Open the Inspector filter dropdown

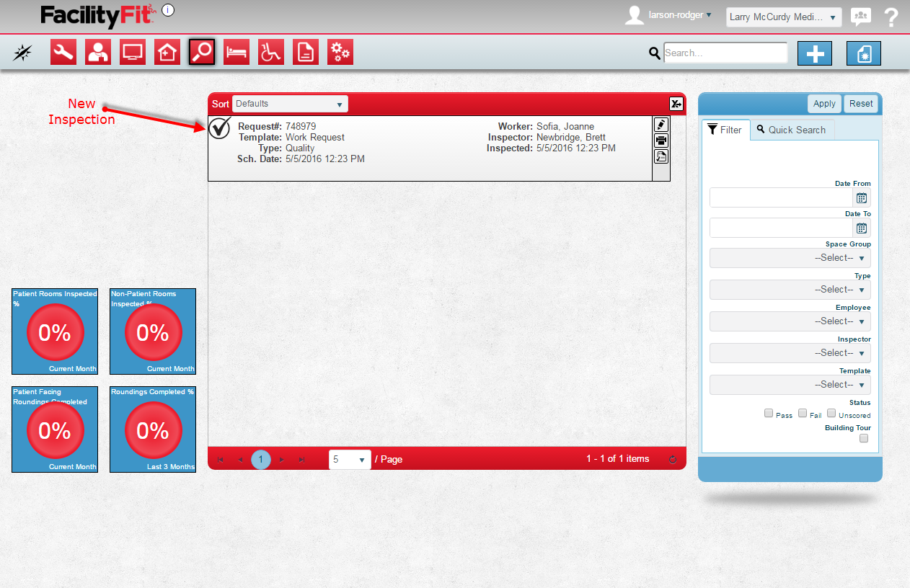(x=790, y=353)
